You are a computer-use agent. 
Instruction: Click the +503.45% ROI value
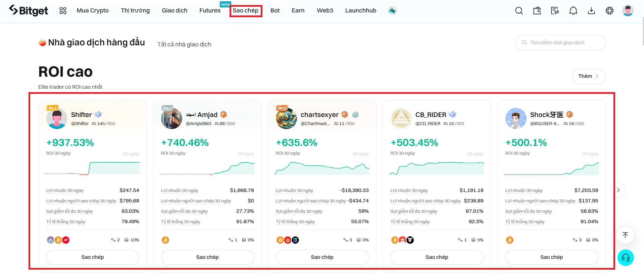[x=414, y=143]
